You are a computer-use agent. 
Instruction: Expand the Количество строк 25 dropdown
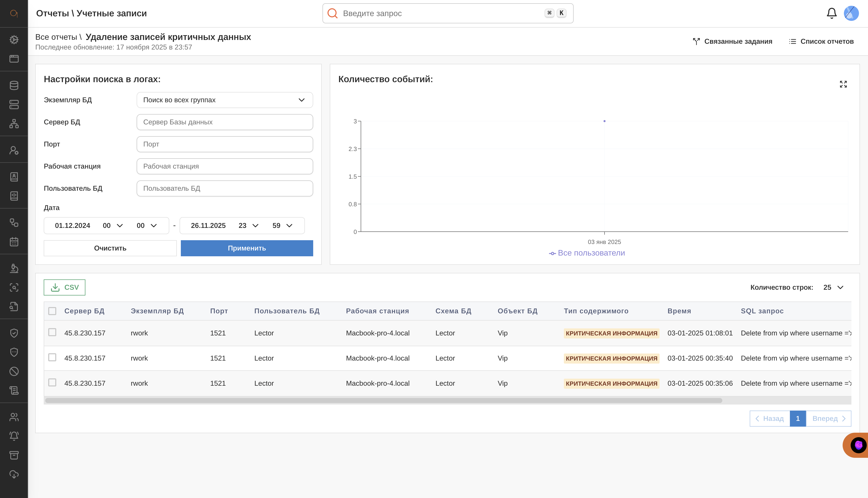(x=833, y=287)
